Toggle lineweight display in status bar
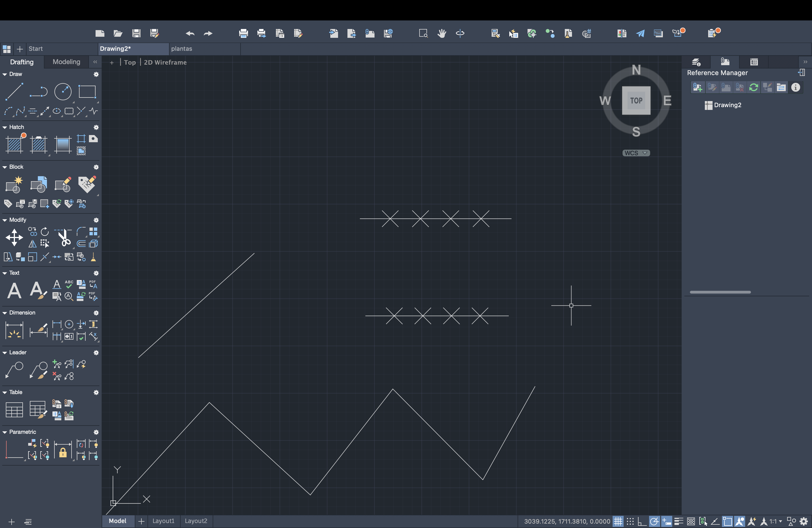The height and width of the screenshot is (528, 812). tap(679, 521)
